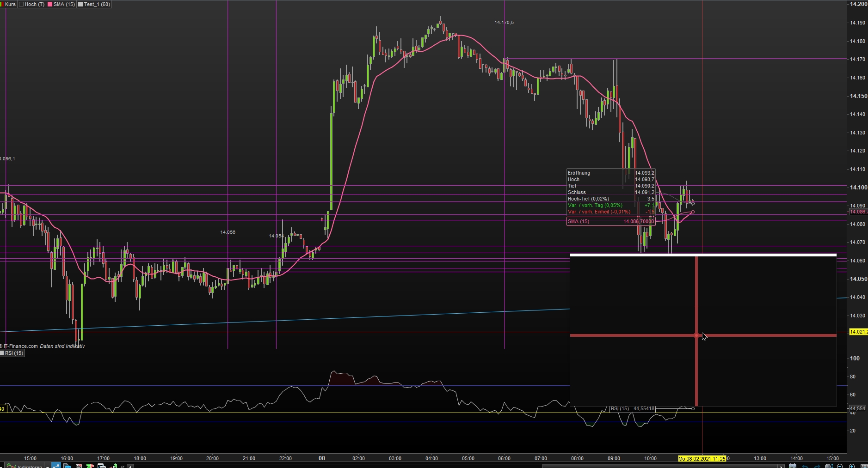Screen dimensions: 868x468
Task: Click the 13:00 time axis label
Action: [x=760, y=458]
